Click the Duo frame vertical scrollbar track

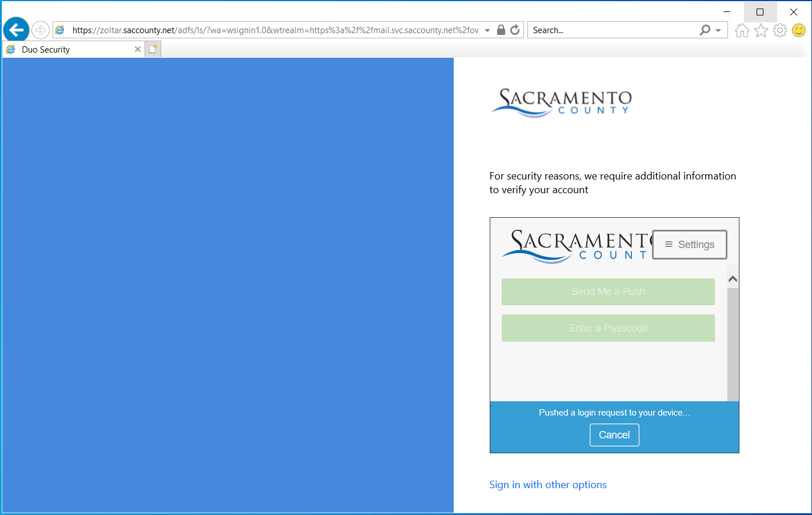pos(733,343)
